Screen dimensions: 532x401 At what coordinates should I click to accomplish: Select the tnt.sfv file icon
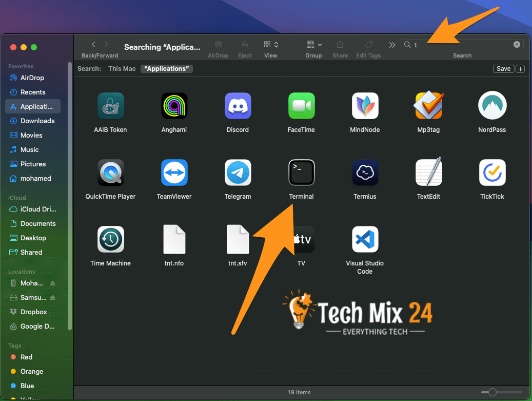click(x=238, y=239)
